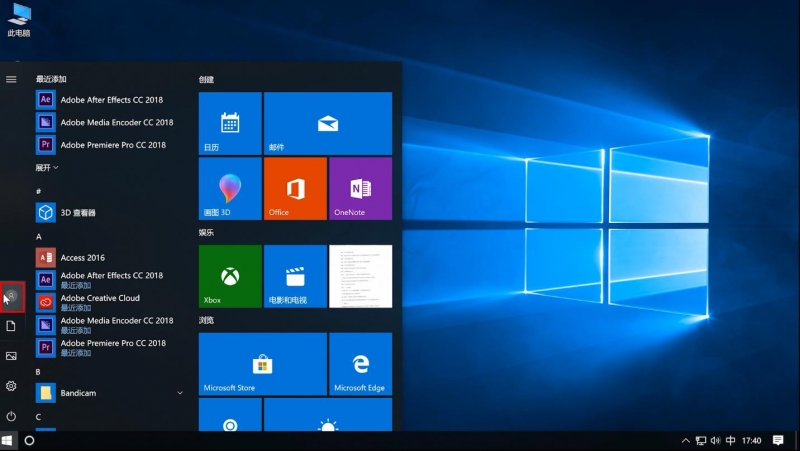Open the Action Center notification icon
The width and height of the screenshot is (800, 451).
778,440
